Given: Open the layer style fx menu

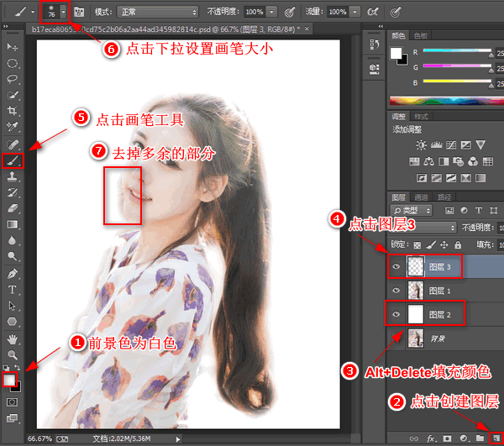Looking at the screenshot, I should point(431,438).
